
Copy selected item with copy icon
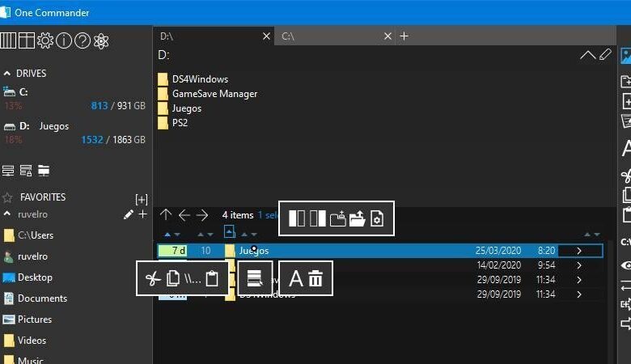point(173,278)
